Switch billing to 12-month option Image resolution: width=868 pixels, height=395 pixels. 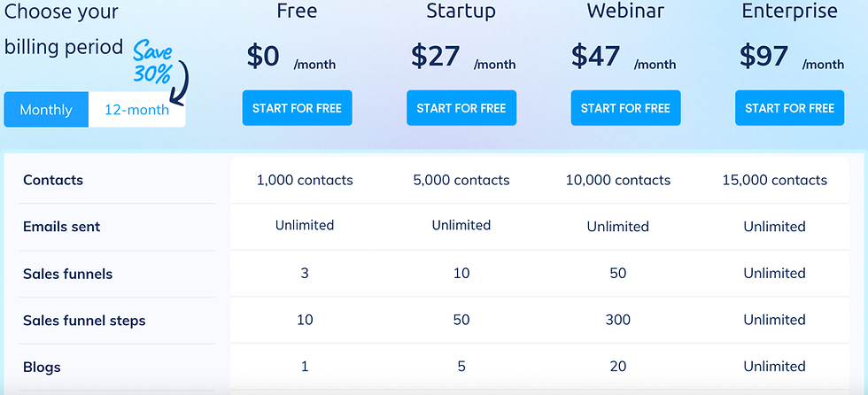coord(136,110)
